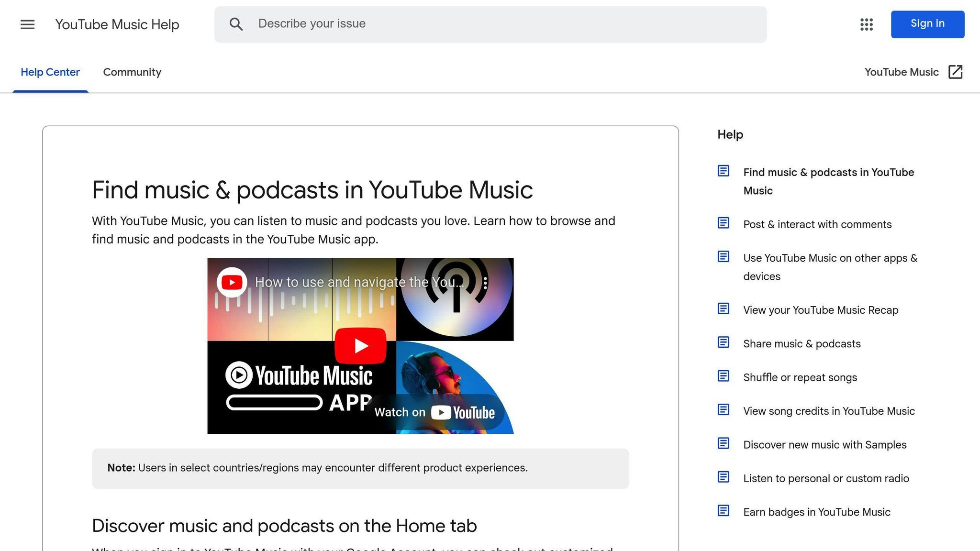The image size is (980, 551).
Task: Open the video's three-dot options menu
Action: click(x=485, y=283)
